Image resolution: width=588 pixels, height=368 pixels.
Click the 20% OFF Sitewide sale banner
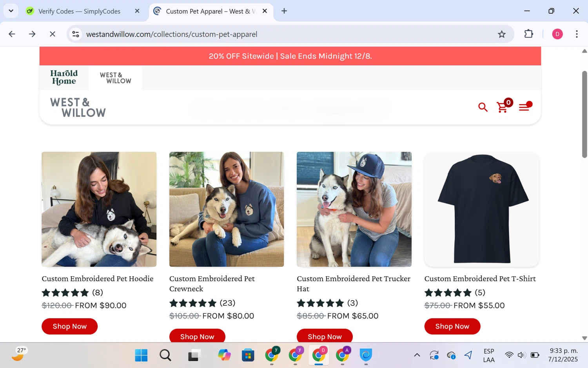[290, 56]
